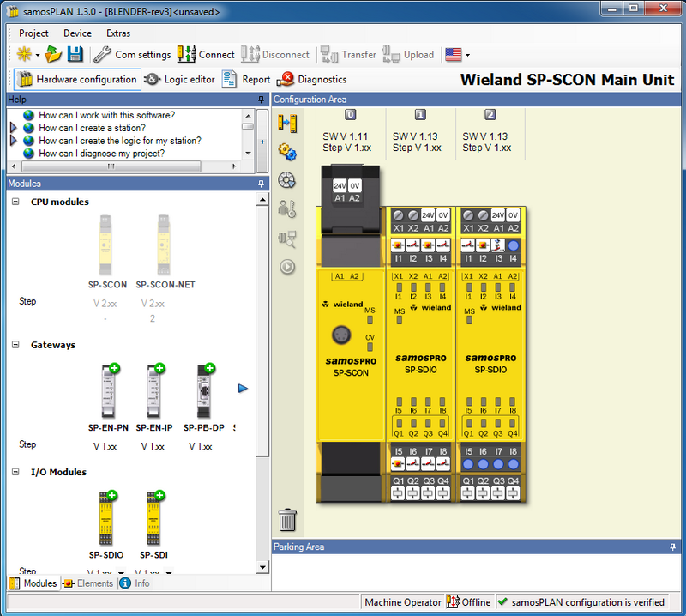Select module slot 1 header
The width and height of the screenshot is (686, 616).
click(x=420, y=115)
